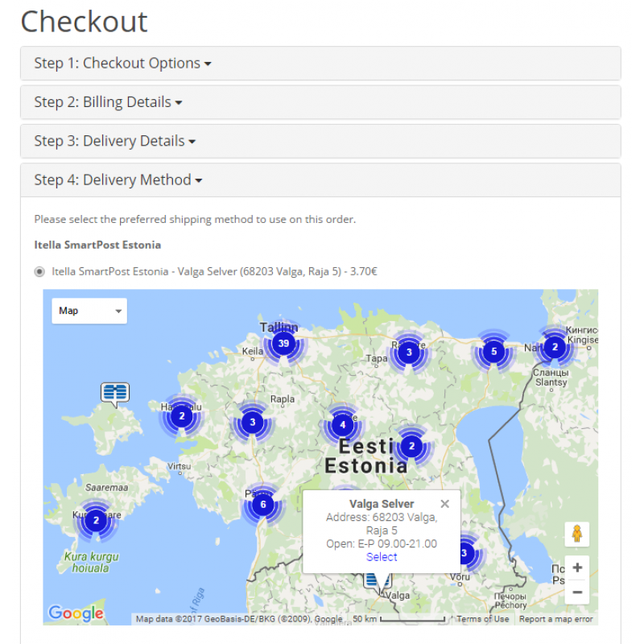Click the Saaremaa label on the map

[107, 488]
